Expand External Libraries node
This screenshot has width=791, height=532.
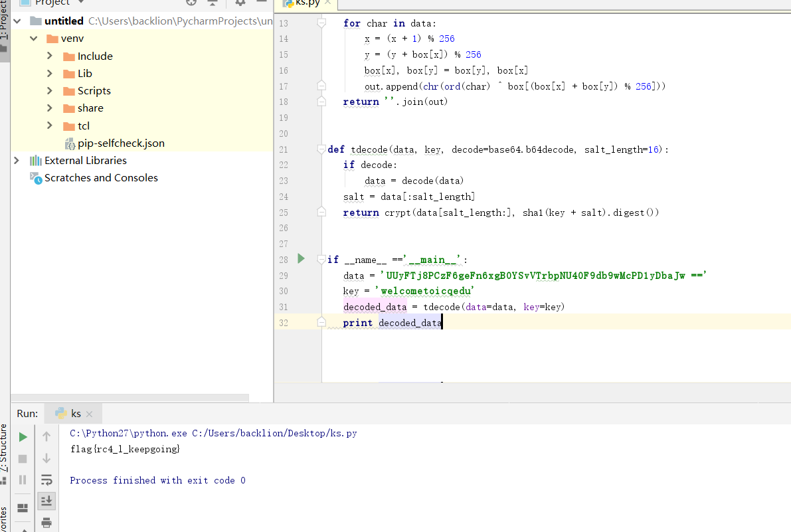coord(17,160)
